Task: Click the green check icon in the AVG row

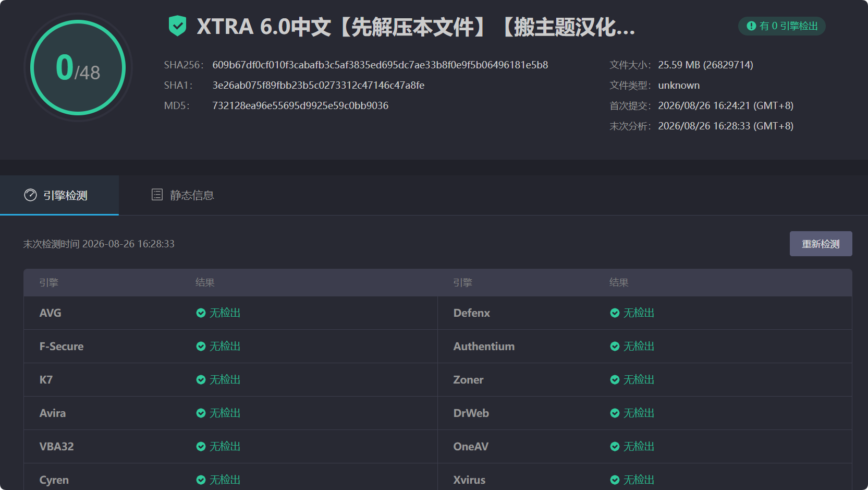Action: tap(201, 313)
